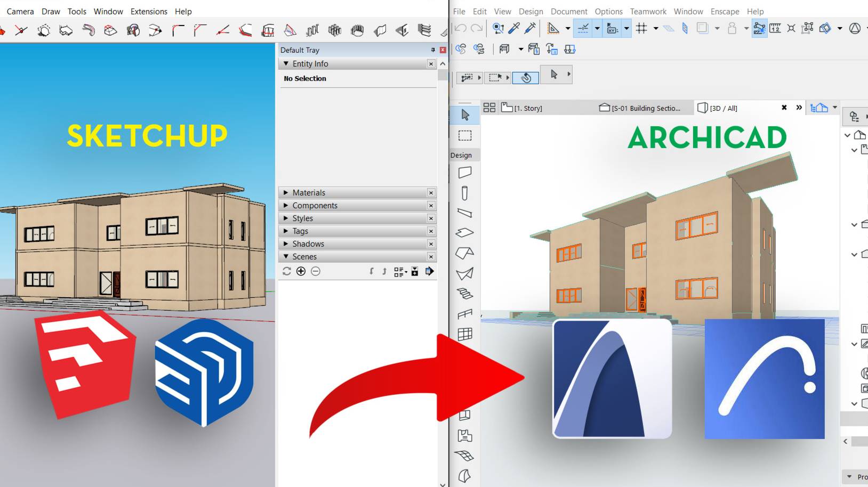Image resolution: width=868 pixels, height=487 pixels.
Task: Add a new scene with the plus button
Action: 301,271
